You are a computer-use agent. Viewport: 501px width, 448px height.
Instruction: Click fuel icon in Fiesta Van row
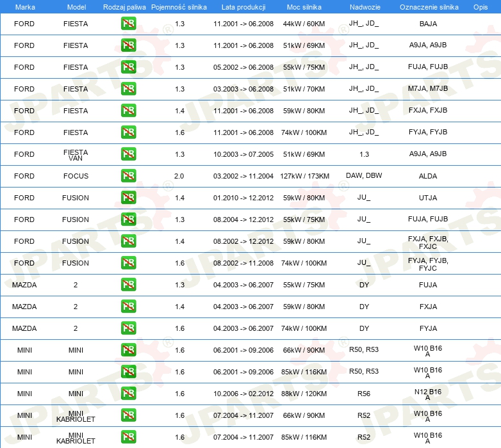128,154
